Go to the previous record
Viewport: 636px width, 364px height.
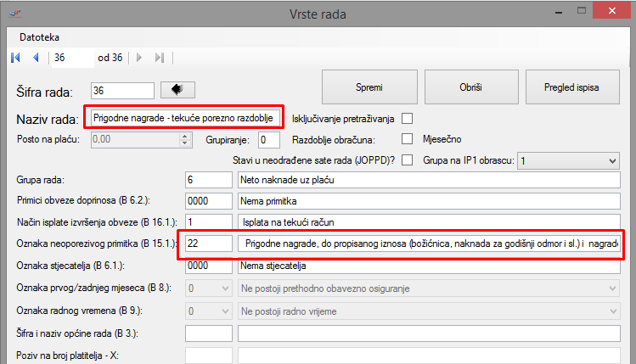(x=35, y=58)
